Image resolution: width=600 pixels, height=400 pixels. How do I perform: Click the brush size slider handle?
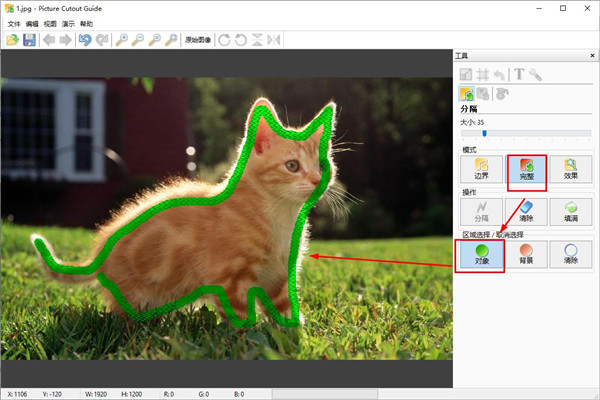point(484,132)
